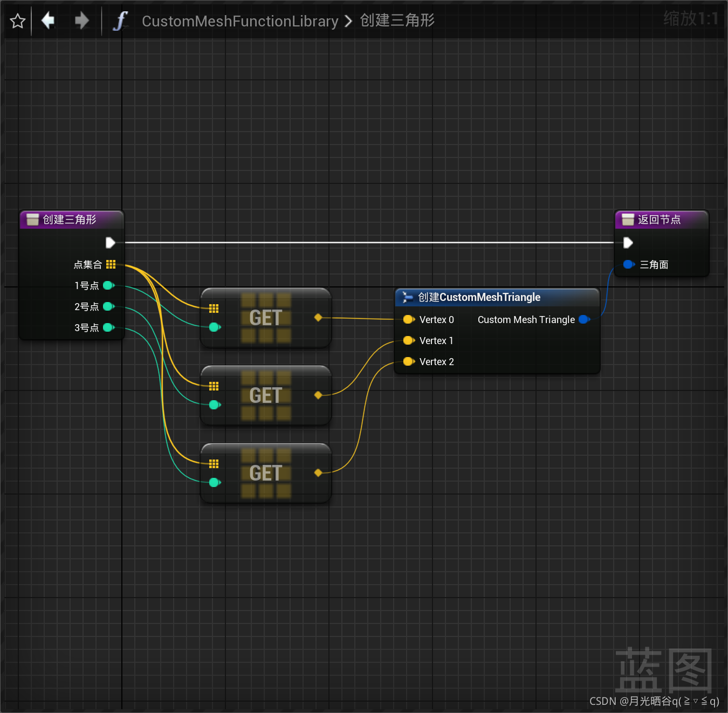Click the Vertex 2 input pin
This screenshot has width=728, height=713.
(408, 361)
